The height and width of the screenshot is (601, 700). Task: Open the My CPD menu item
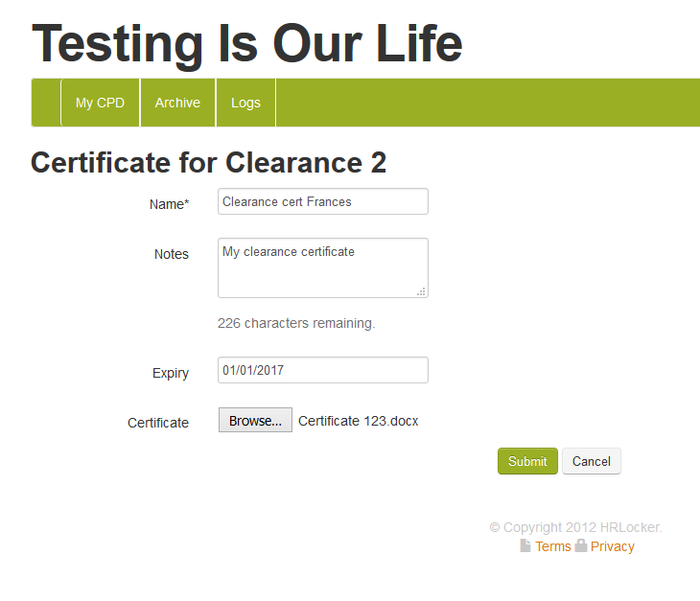[x=100, y=103]
